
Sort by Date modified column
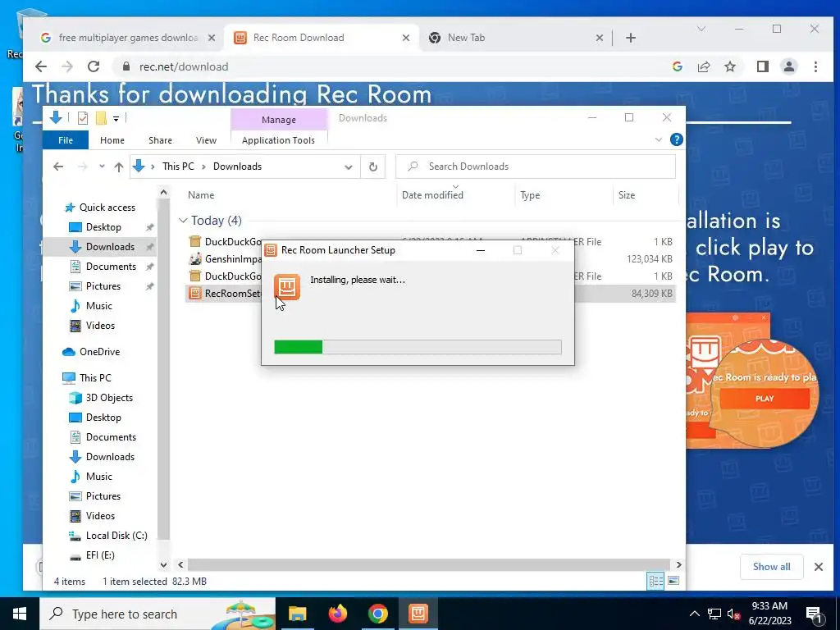[432, 195]
